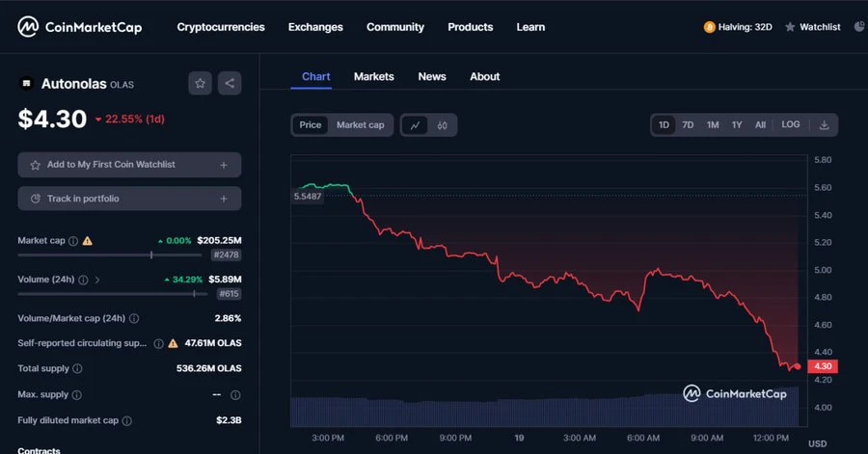This screenshot has width=868, height=454.
Task: Click the warning icon beside Market cap
Action: click(88, 240)
